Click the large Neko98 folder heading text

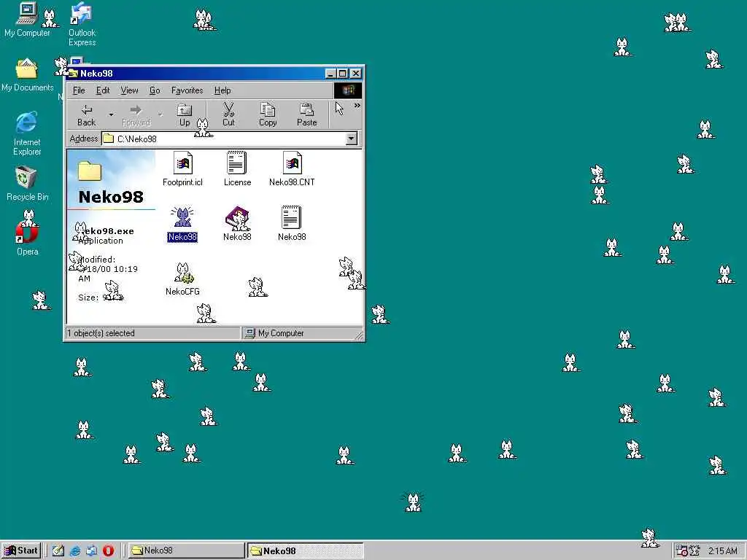click(x=111, y=197)
